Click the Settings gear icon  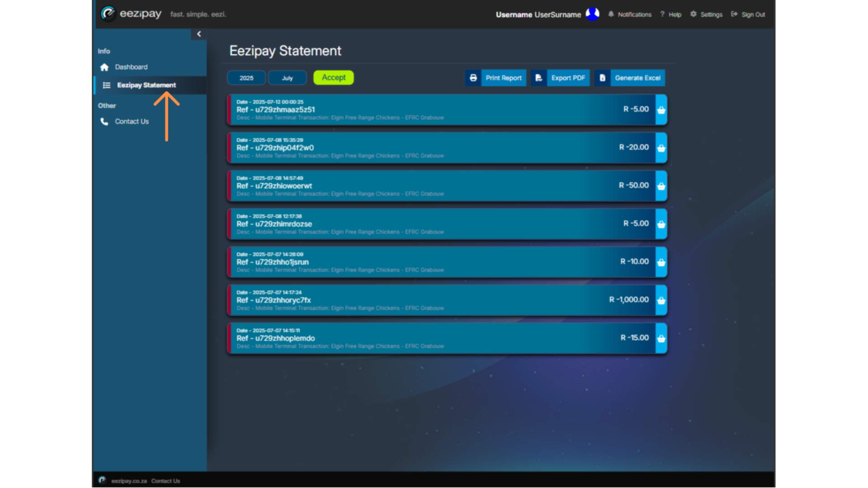pos(693,14)
